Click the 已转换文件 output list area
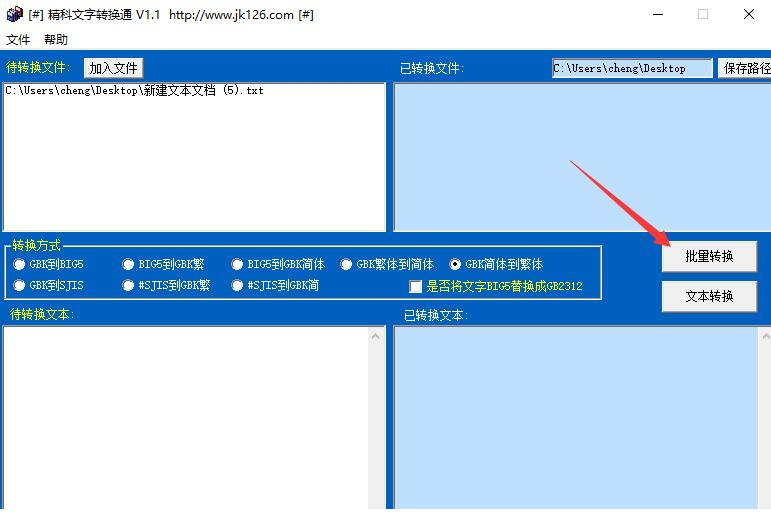771x529 pixels. pyautogui.click(x=582, y=157)
